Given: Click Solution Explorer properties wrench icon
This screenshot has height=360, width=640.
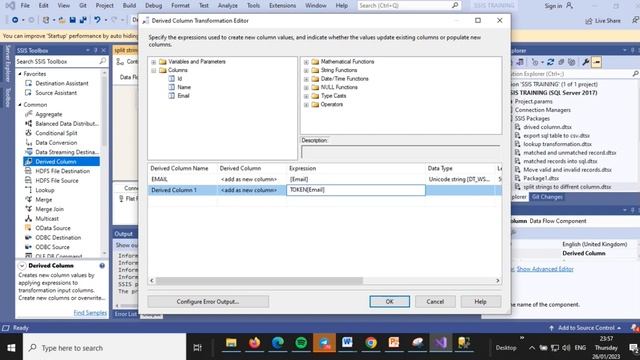Looking at the screenshot, I should pyautogui.click(x=585, y=62).
